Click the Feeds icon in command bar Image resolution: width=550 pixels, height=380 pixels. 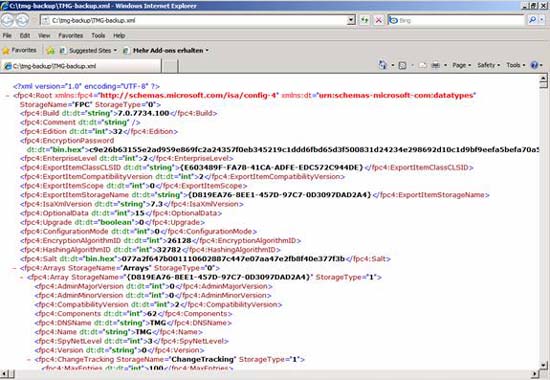pyautogui.click(x=403, y=65)
